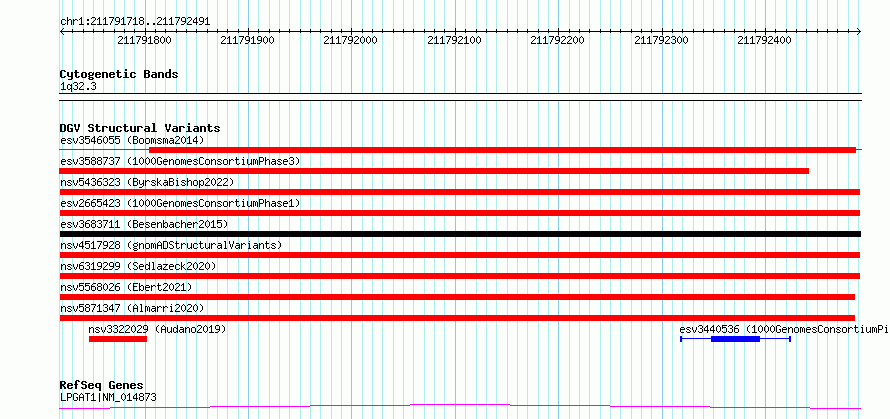Open esv2665423 (1000GenomesConsortiumPhase1) label
The image size is (890, 419).
click(180, 203)
